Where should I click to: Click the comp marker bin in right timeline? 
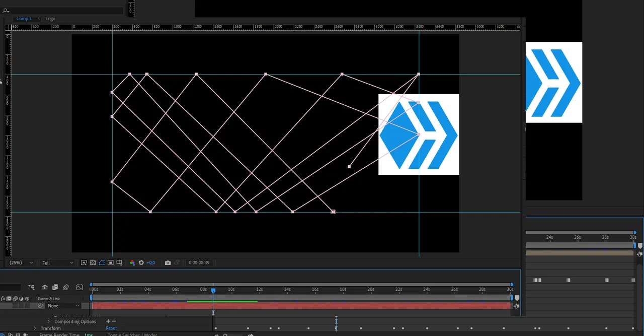pyautogui.click(x=640, y=246)
